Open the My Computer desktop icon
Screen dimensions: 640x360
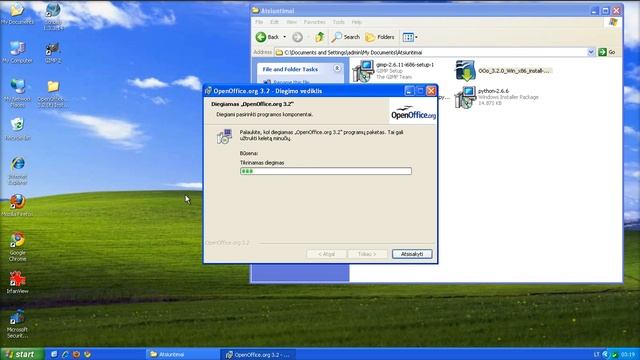17,52
